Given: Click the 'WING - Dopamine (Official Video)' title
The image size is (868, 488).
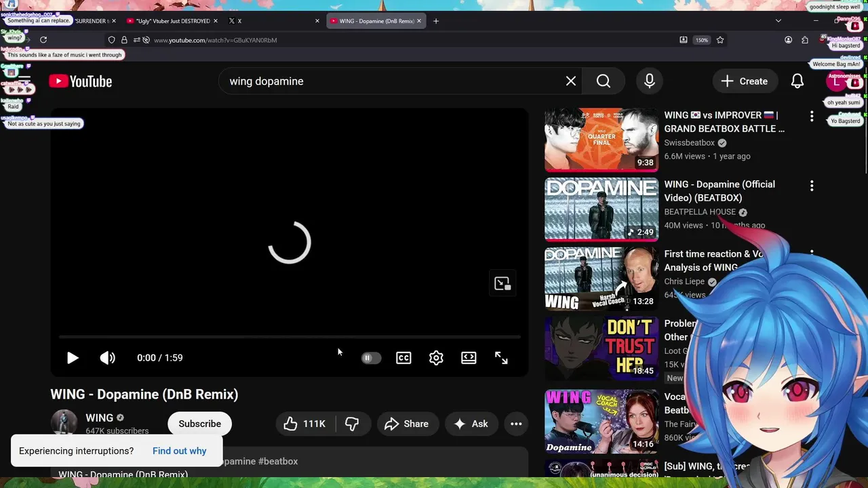Looking at the screenshot, I should click(719, 191).
